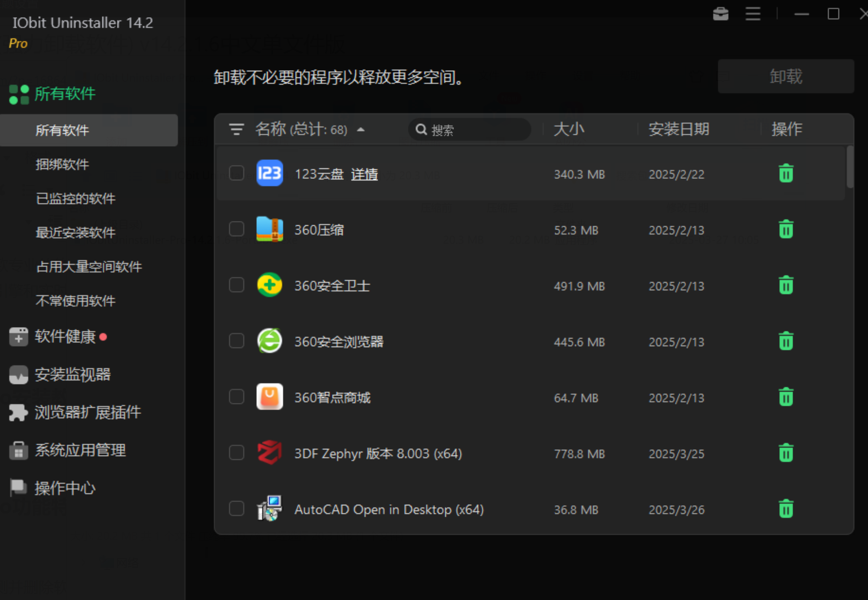
Task: Click the trash icon for 3DF Zephyr
Action: (785, 453)
